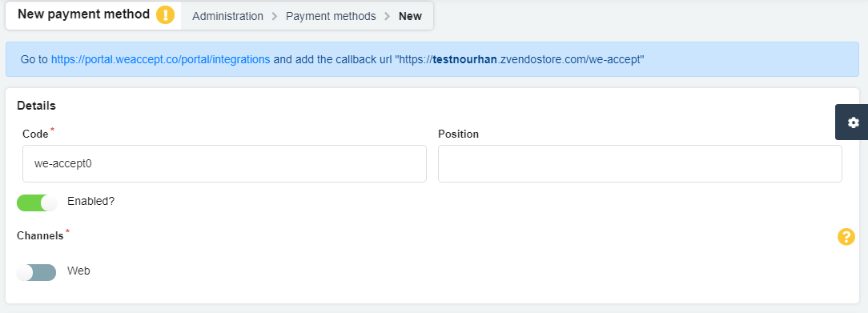Click the Code field label
The image size is (868, 313).
[x=35, y=134]
